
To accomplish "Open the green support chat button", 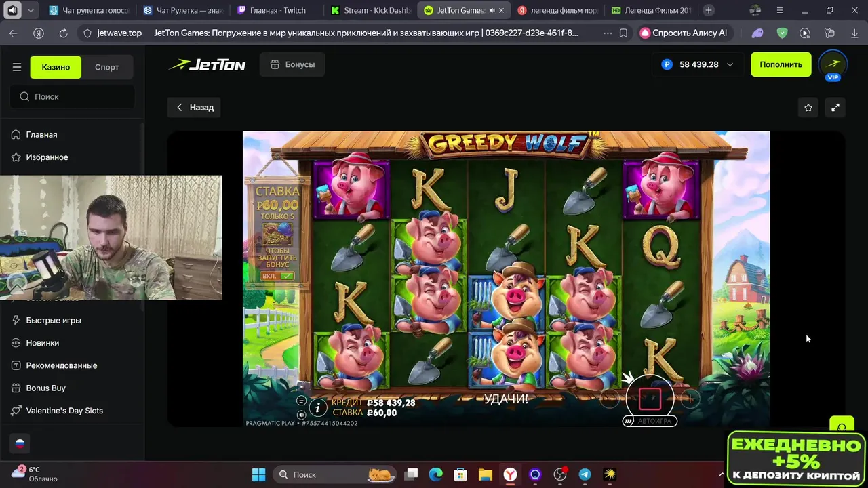I will [842, 426].
